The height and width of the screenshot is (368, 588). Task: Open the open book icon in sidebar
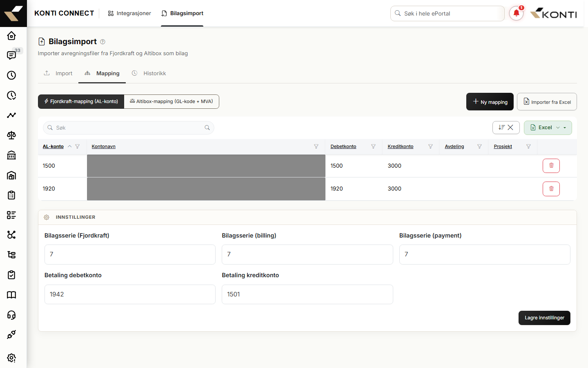tap(11, 295)
